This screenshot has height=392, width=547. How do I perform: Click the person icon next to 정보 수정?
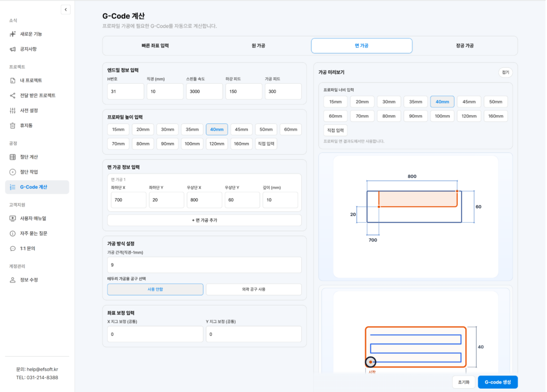(13, 280)
